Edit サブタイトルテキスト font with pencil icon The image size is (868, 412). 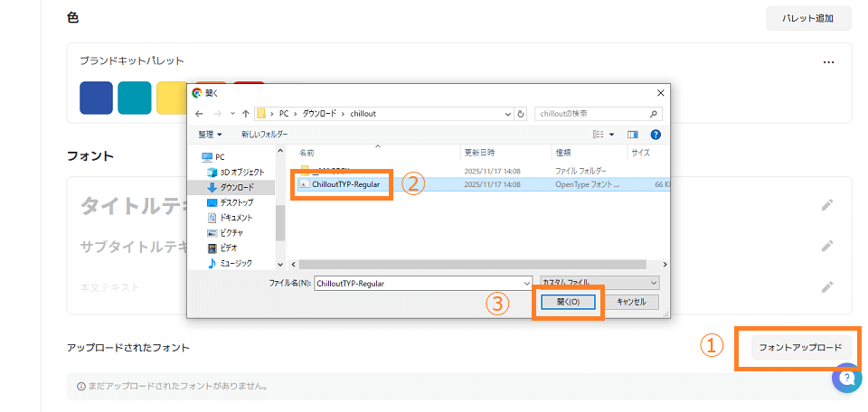click(x=827, y=246)
